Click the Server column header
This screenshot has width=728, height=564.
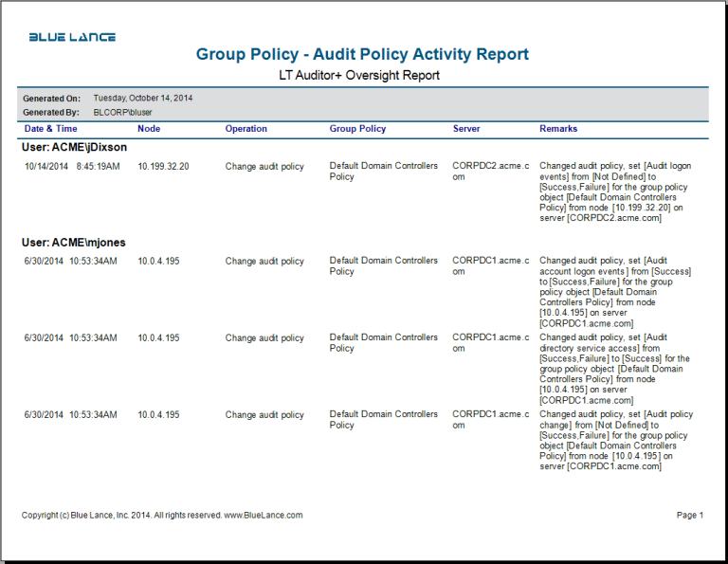[465, 129]
